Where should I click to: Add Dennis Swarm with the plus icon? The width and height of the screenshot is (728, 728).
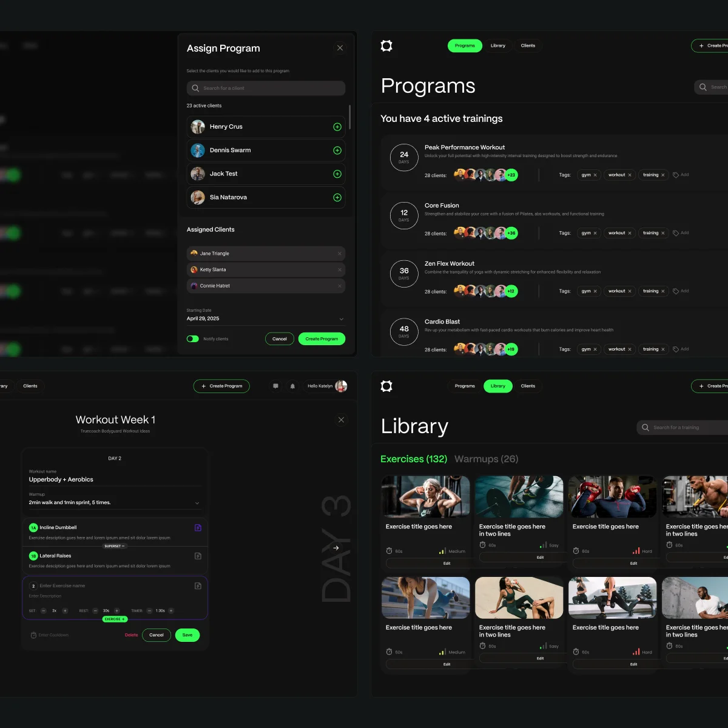(337, 150)
